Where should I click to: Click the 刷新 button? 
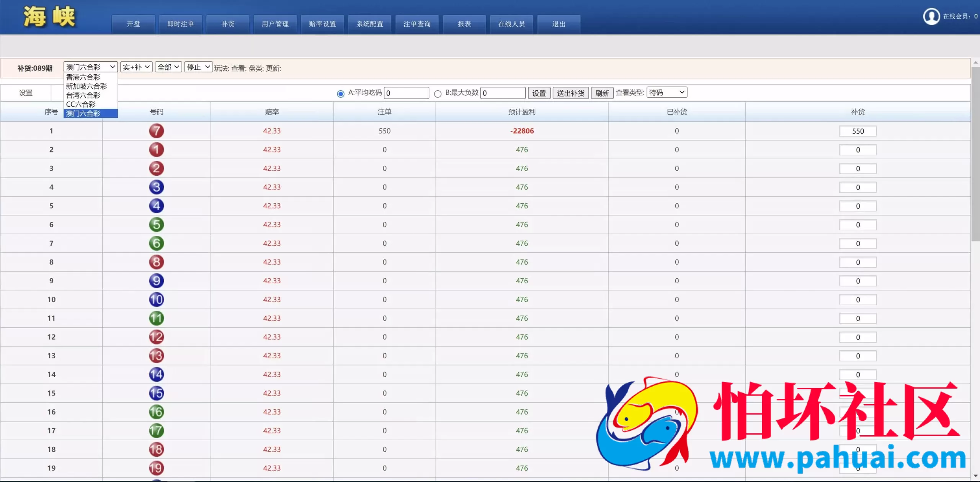[602, 93]
